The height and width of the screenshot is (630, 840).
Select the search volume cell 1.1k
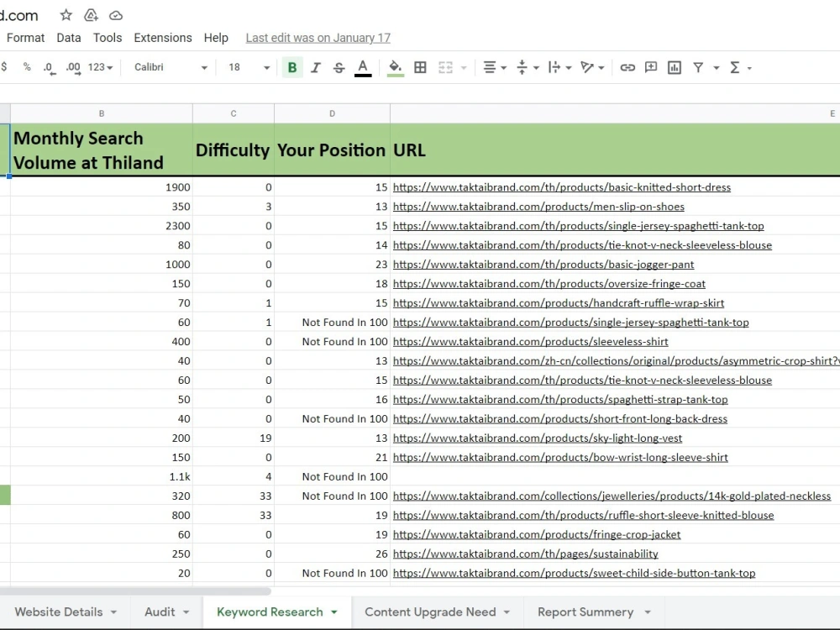102,477
